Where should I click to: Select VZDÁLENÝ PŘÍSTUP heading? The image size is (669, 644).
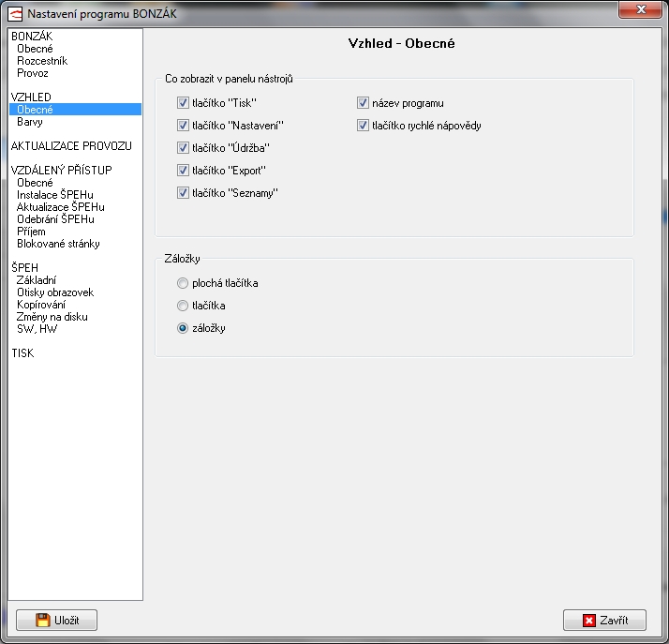pos(62,171)
